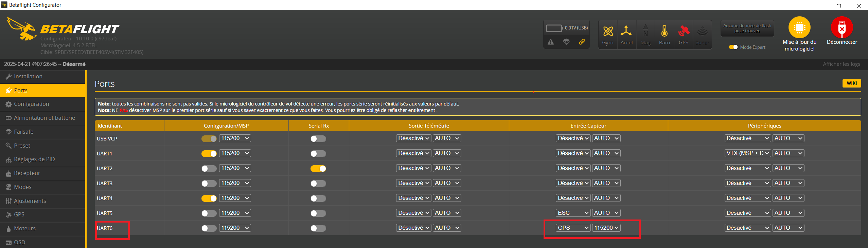
Task: Click the warning triangle icon under battery
Action: click(551, 42)
